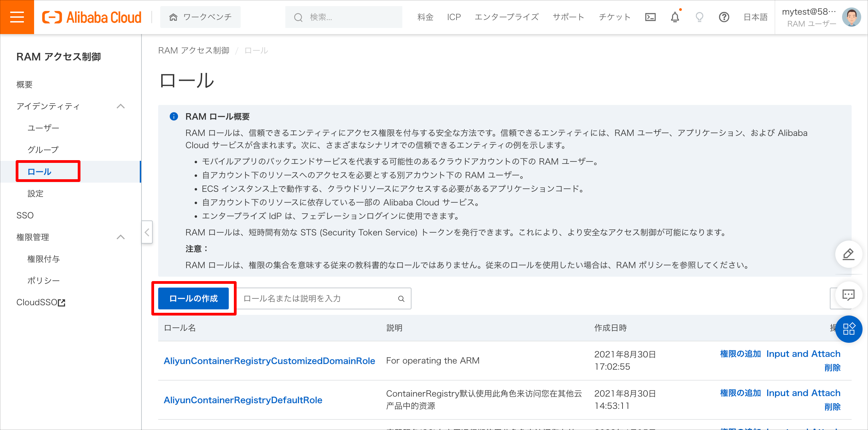Click the ロールの作成 button

tap(194, 298)
